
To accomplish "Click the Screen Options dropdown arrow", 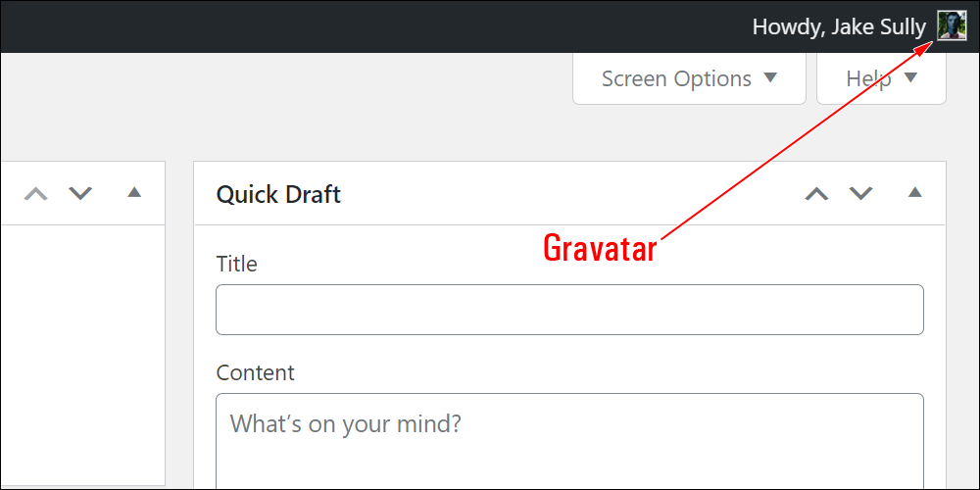I will [x=770, y=78].
